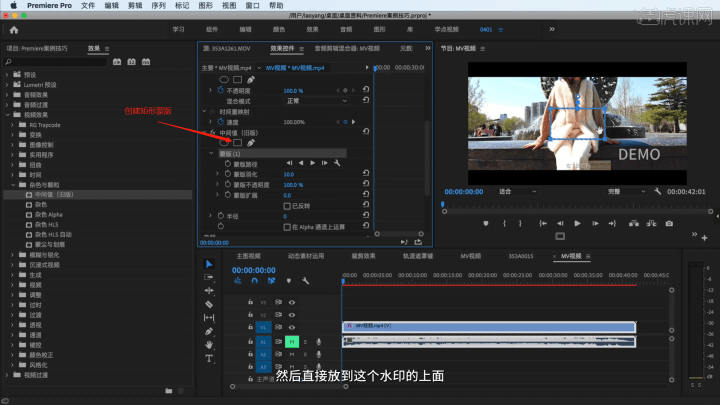Open the program monitor wrench settings
This screenshot has width=720, height=405.
658,191
